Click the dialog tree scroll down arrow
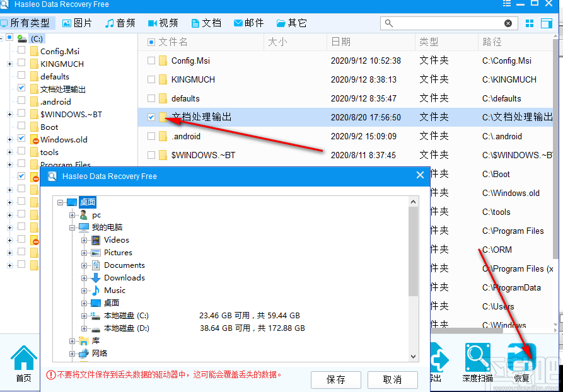This screenshot has width=563, height=392. tap(414, 357)
